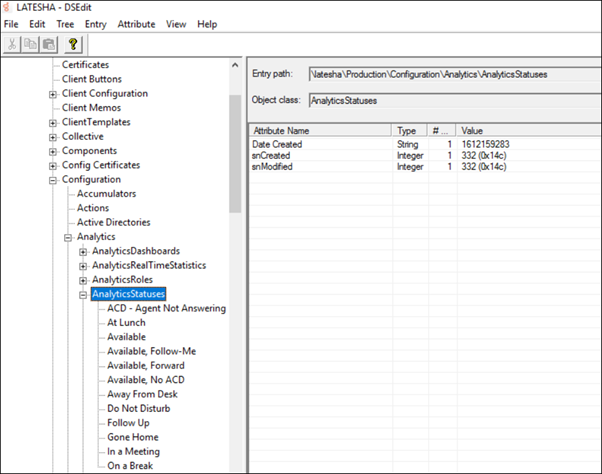Collapse the AnalyticsStatuses tree node
The width and height of the screenshot is (602, 474).
[x=83, y=294]
